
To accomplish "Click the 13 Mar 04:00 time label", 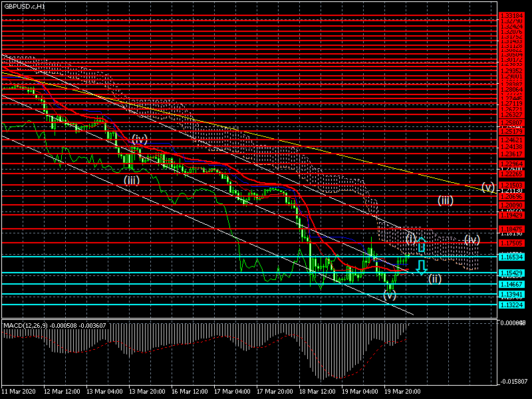I will (104, 391).
